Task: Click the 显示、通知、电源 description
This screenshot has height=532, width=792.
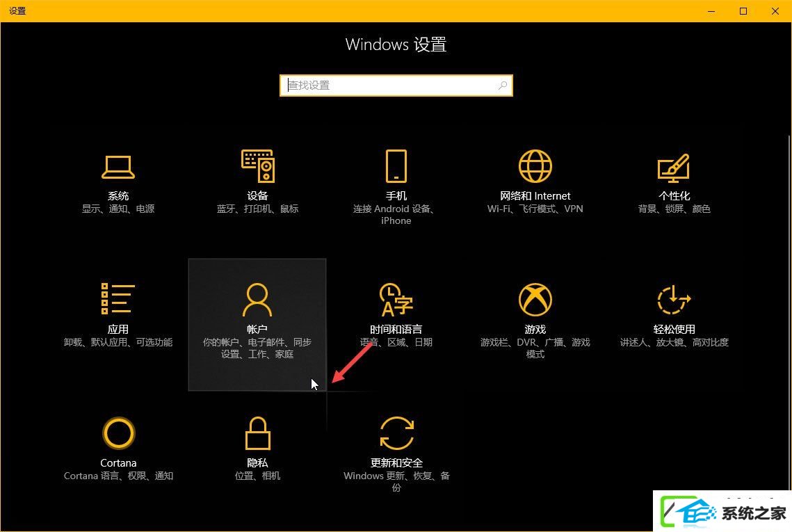Action: [x=118, y=209]
